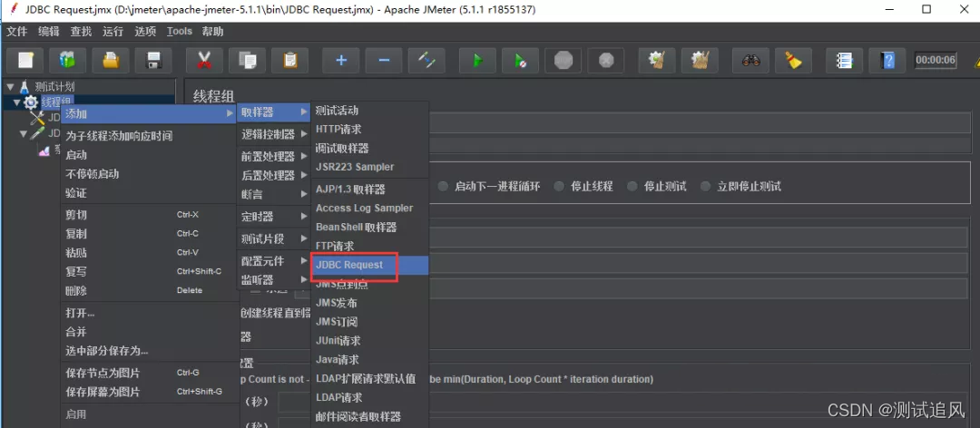Expand the 前置处理器 submenu
Viewport: 980px width, 428px height.
[274, 156]
